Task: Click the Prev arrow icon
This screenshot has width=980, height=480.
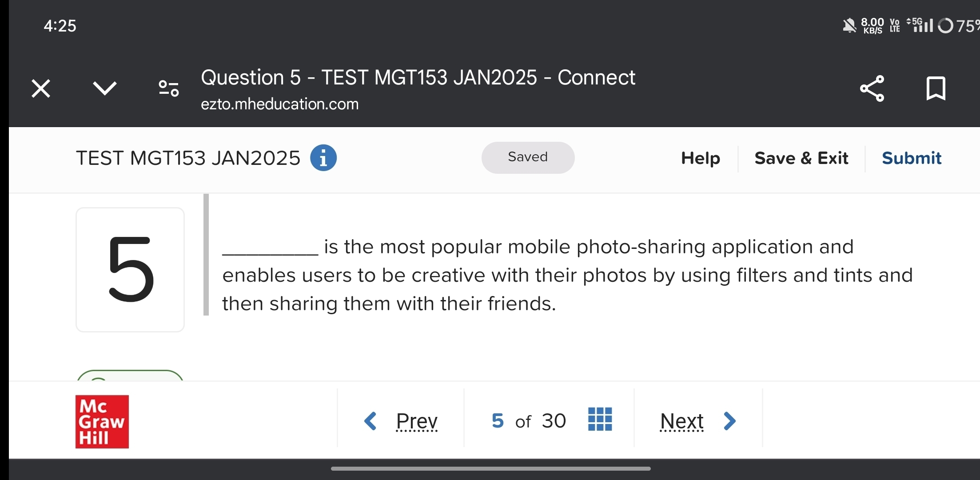Action: (371, 421)
